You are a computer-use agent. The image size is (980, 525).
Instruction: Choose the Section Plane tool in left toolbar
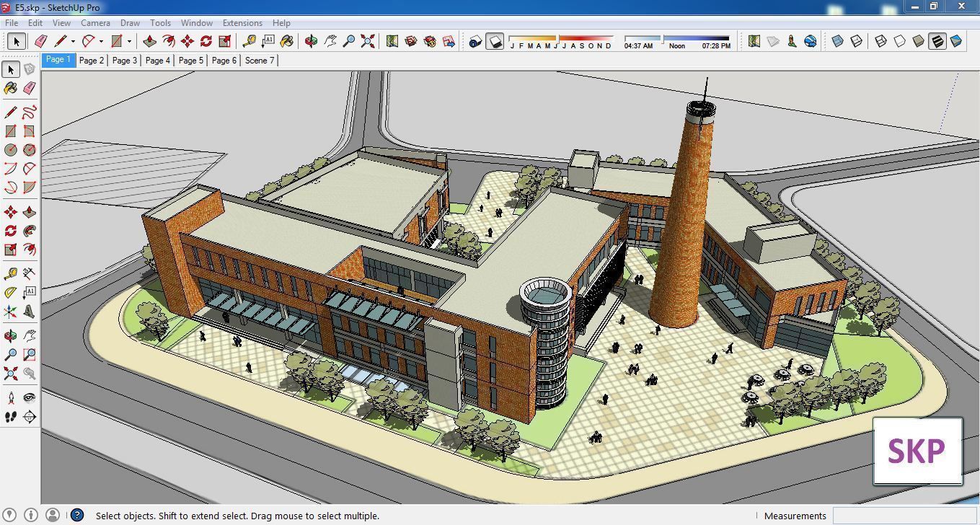[x=29, y=417]
